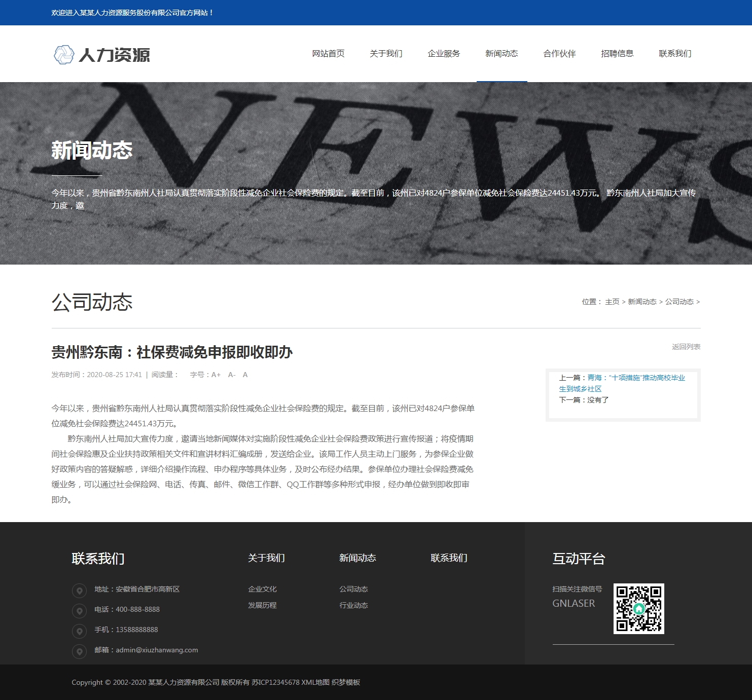
Task: Click the 扫描关注微信号 label
Action: click(x=577, y=589)
